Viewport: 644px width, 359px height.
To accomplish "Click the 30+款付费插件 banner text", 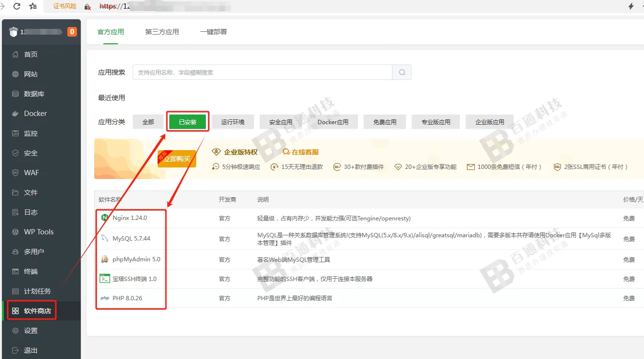I will point(364,167).
